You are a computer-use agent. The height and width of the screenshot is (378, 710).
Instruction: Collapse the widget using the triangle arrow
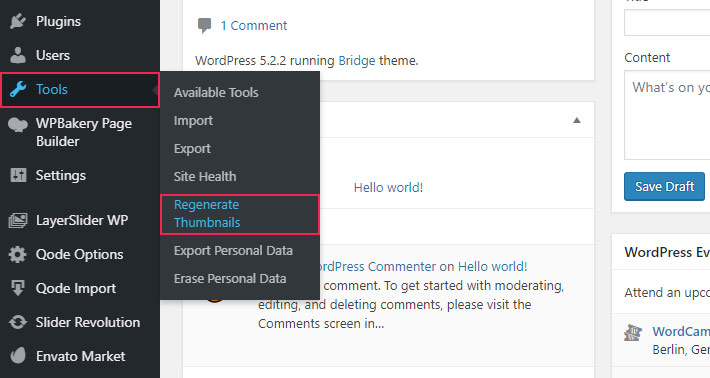click(x=576, y=120)
